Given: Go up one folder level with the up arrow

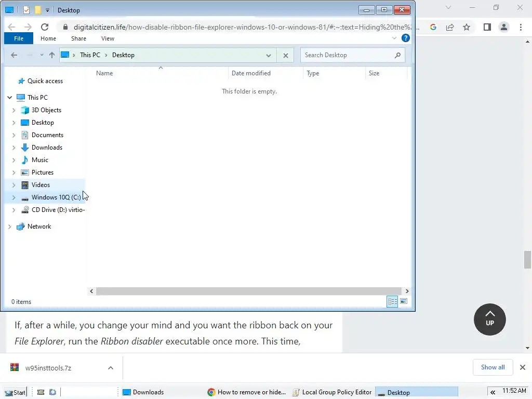Looking at the screenshot, I should pyautogui.click(x=52, y=55).
